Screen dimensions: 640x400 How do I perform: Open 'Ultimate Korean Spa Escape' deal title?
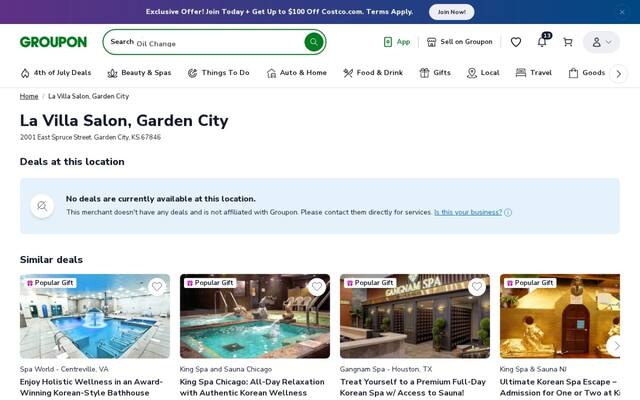click(560, 387)
